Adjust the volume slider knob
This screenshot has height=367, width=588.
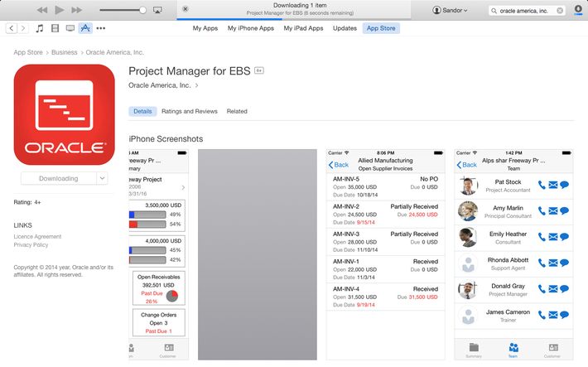142,10
